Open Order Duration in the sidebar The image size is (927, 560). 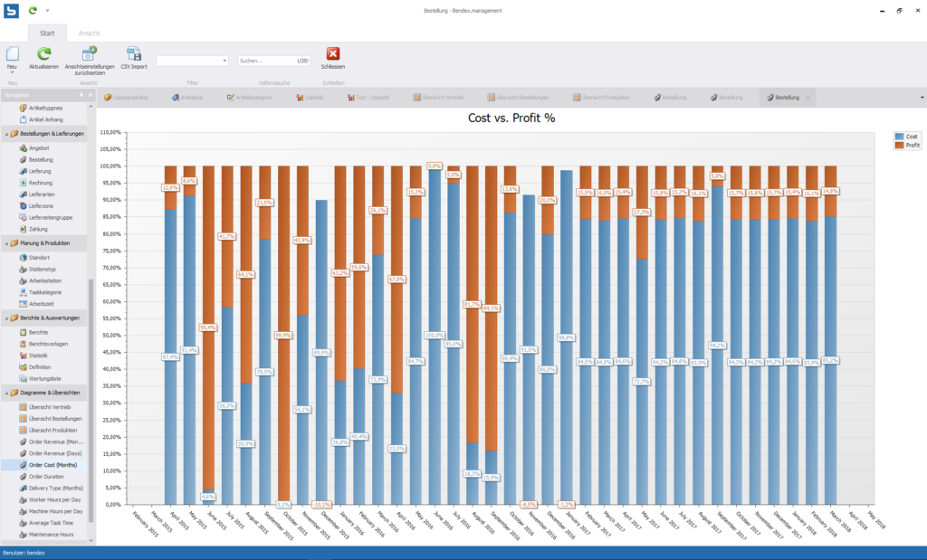click(x=47, y=476)
